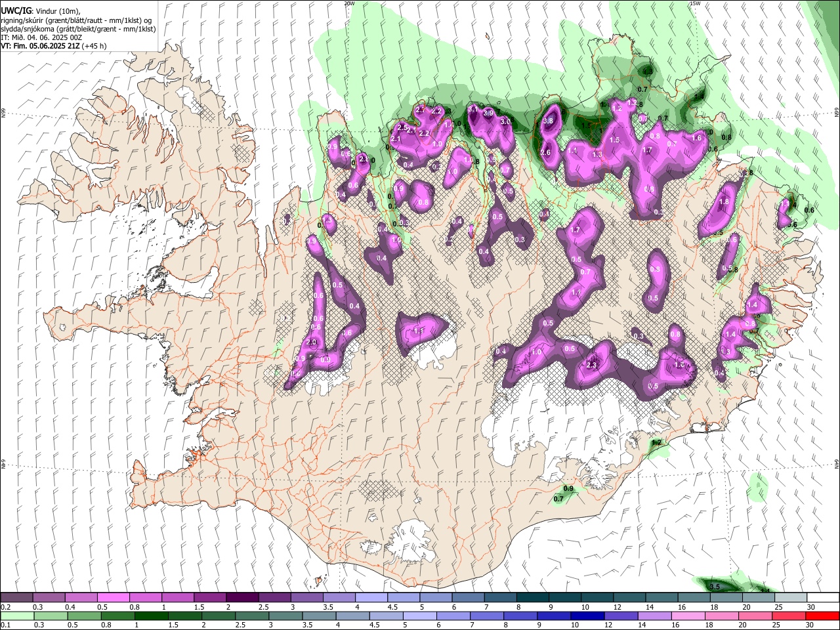Viewport: 840px width, 630px height.
Task: Click the '15W' longitude label at the map top
Action: pos(695,3)
